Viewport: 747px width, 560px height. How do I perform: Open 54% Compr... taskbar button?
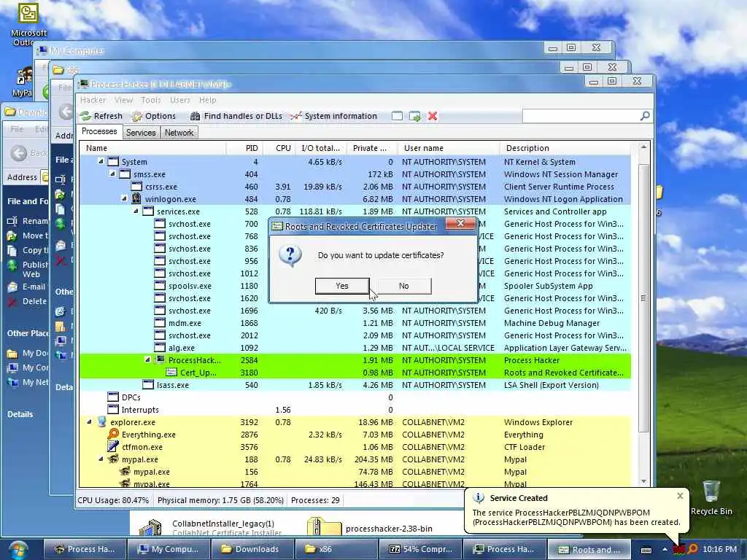pyautogui.click(x=419, y=549)
